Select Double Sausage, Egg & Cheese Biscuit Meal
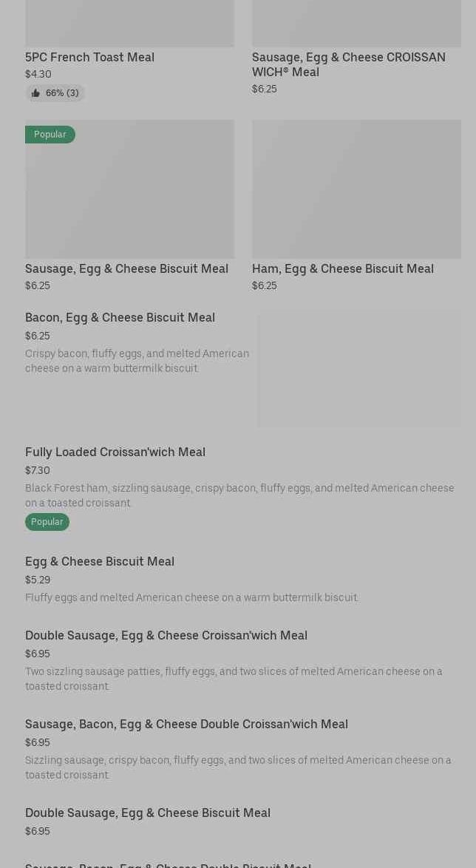 tap(148, 813)
